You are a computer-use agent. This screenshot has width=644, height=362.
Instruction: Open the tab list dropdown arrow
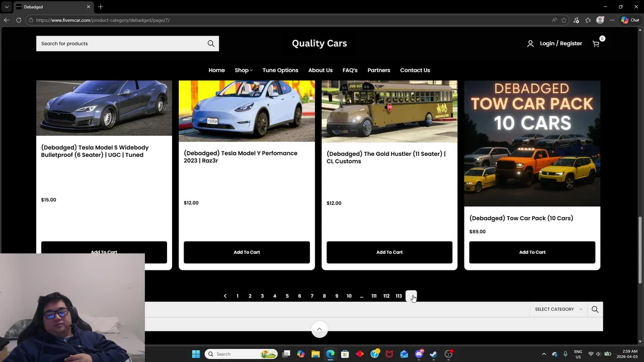pos(7,7)
